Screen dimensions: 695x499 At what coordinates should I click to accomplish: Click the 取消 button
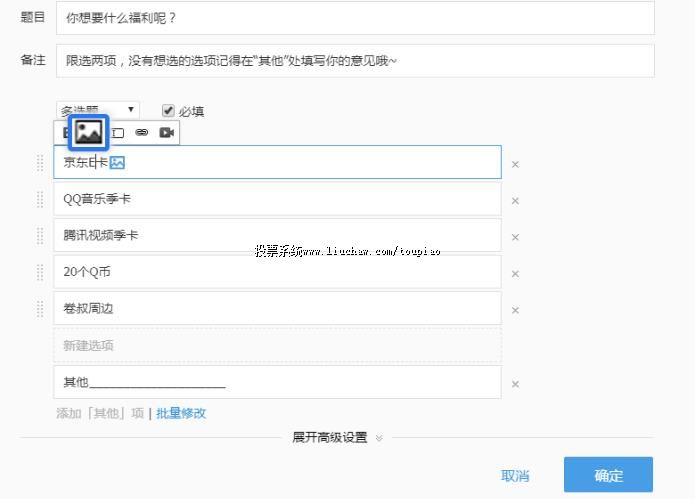tap(515, 476)
